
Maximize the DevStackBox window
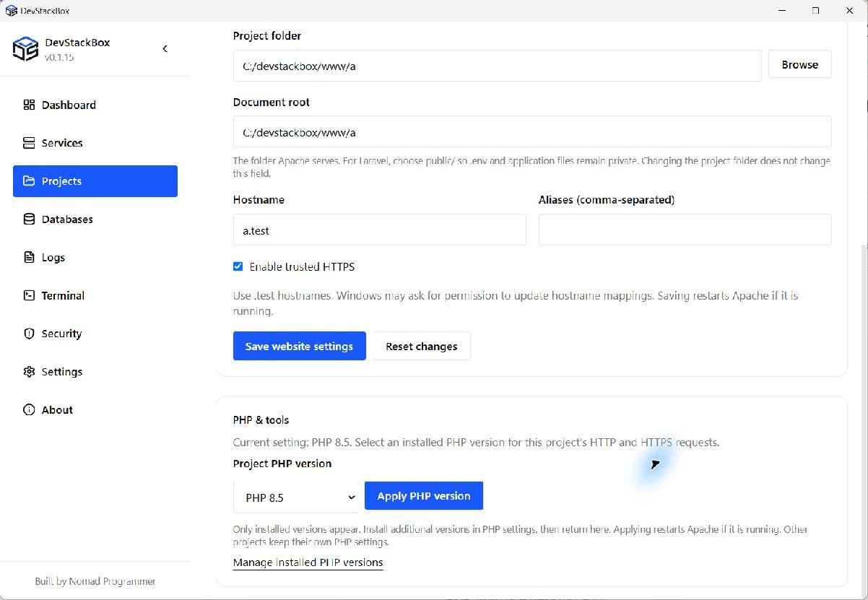pos(815,11)
